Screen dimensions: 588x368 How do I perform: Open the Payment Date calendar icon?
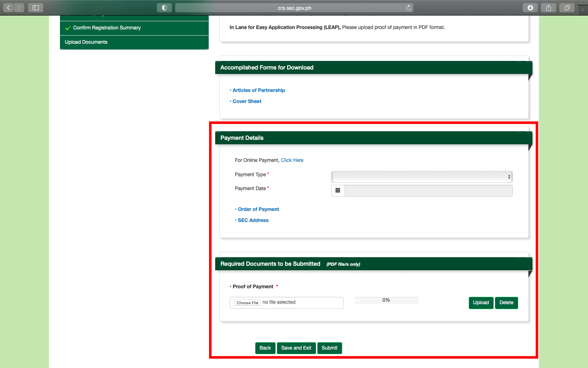point(338,191)
